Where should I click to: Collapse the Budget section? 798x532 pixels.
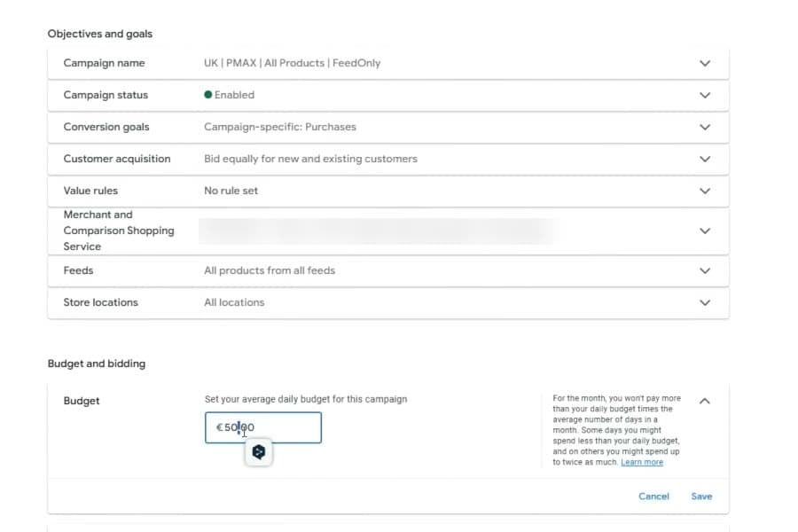point(704,401)
